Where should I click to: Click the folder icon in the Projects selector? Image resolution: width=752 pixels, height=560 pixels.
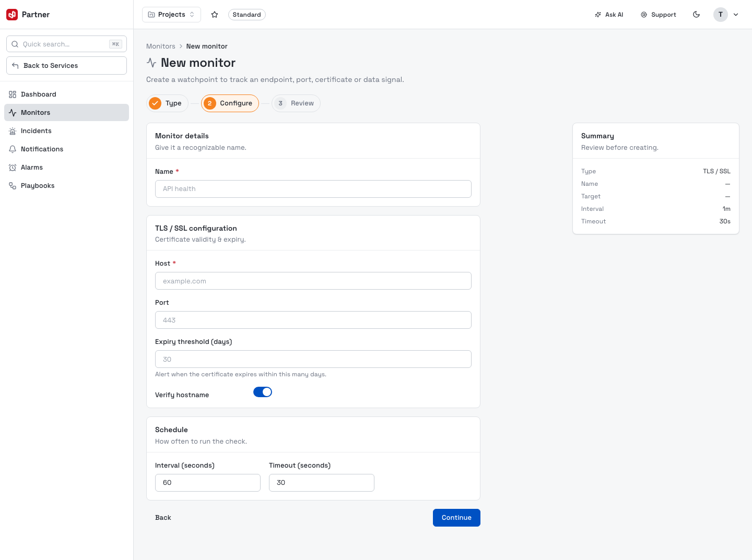coord(151,15)
